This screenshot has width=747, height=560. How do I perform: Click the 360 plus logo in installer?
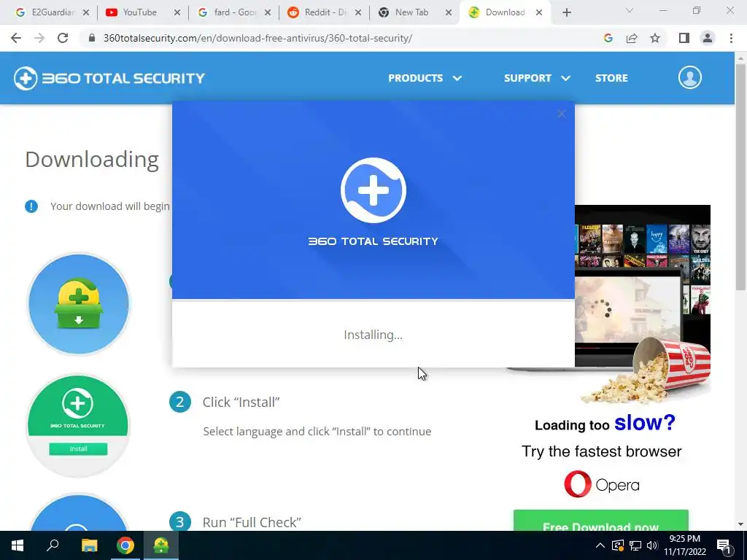(x=373, y=190)
